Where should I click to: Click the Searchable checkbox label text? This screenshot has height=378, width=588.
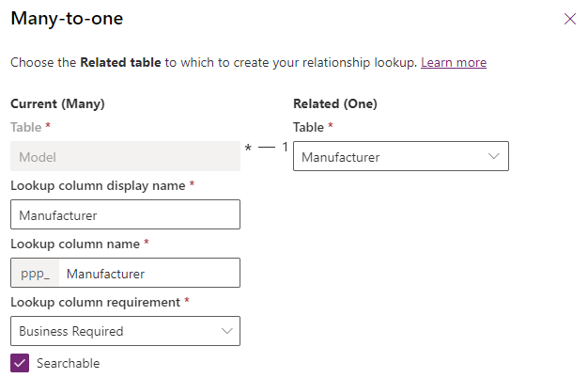coord(68,363)
